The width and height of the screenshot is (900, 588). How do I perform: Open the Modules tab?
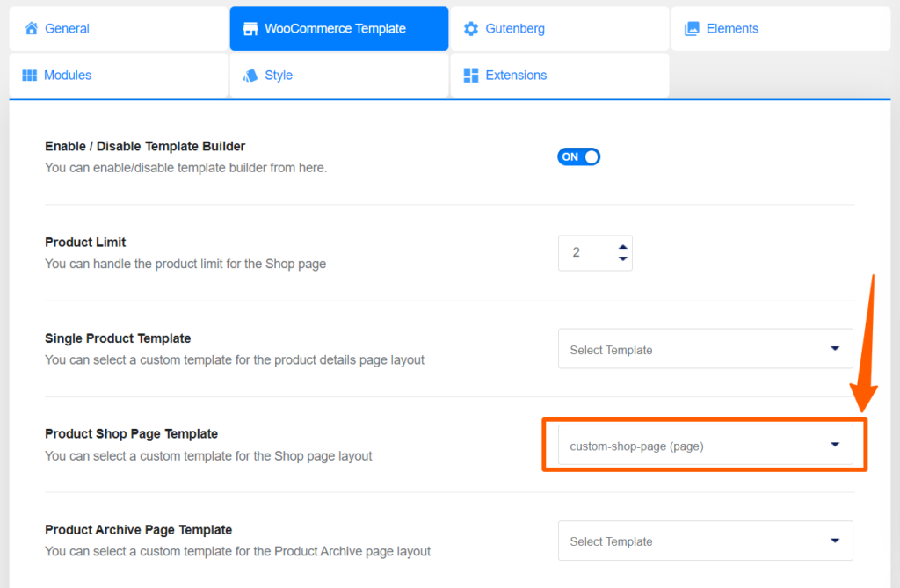click(119, 76)
